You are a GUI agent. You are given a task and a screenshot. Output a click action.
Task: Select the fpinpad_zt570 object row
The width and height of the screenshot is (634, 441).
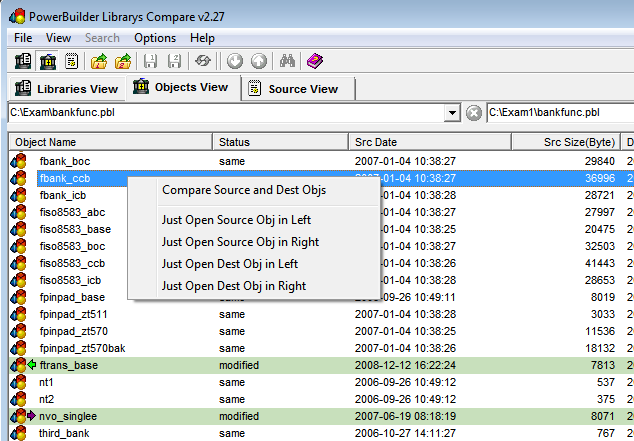click(321, 331)
